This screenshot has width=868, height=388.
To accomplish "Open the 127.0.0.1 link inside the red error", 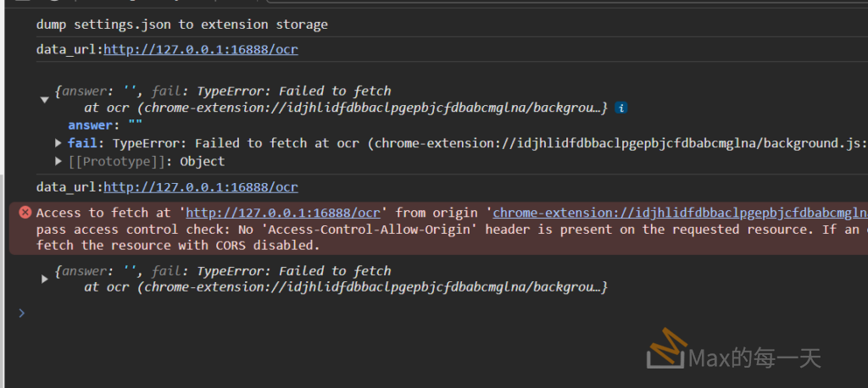I will 283,213.
